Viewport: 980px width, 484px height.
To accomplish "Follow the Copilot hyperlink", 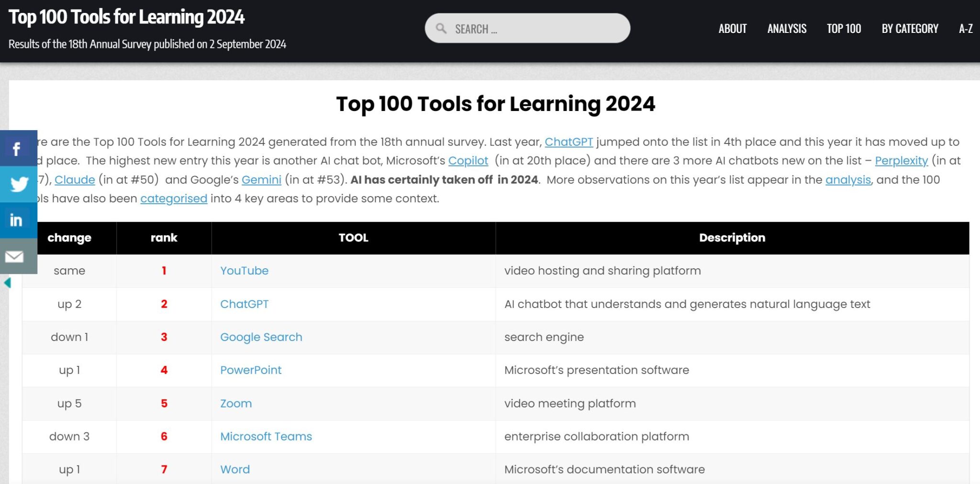I will pos(468,161).
